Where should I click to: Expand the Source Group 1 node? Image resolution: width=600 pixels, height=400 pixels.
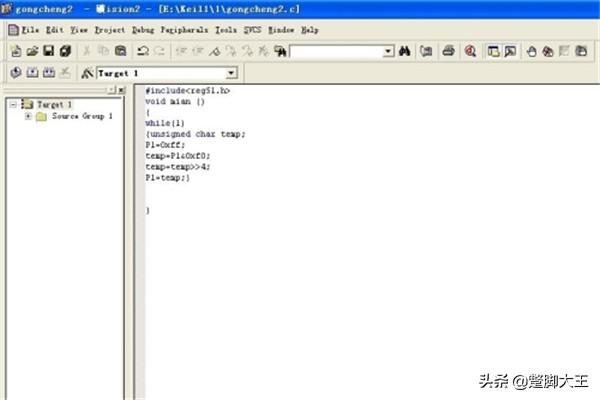(28, 116)
